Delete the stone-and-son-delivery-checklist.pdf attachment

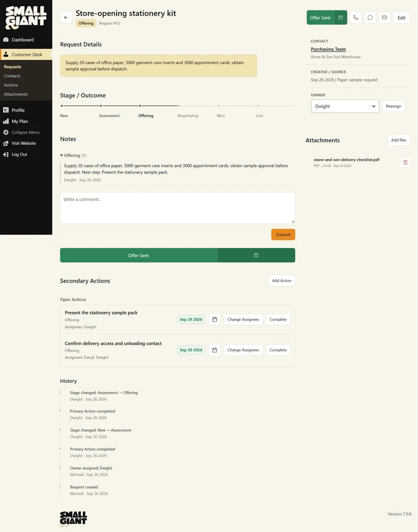(x=405, y=162)
